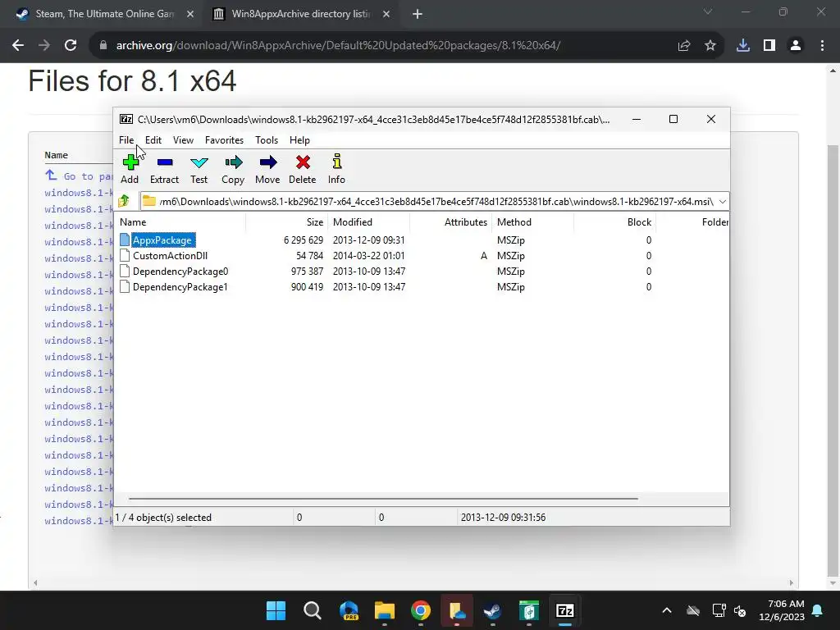Click the 'Go to parent' directory link

tap(88, 176)
